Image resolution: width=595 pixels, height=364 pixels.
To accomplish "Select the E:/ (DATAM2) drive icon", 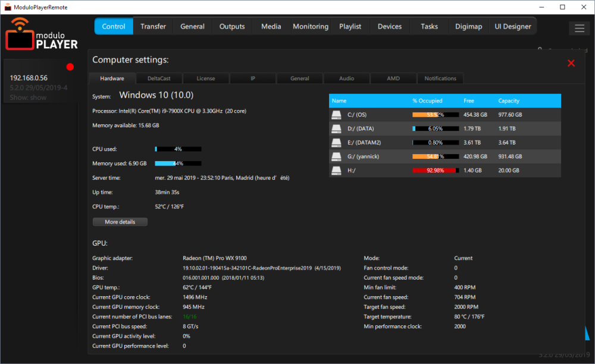I will pyautogui.click(x=337, y=143).
